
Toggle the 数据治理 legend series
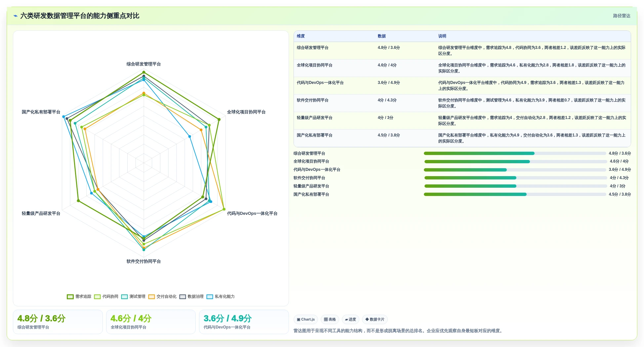[x=191, y=296]
